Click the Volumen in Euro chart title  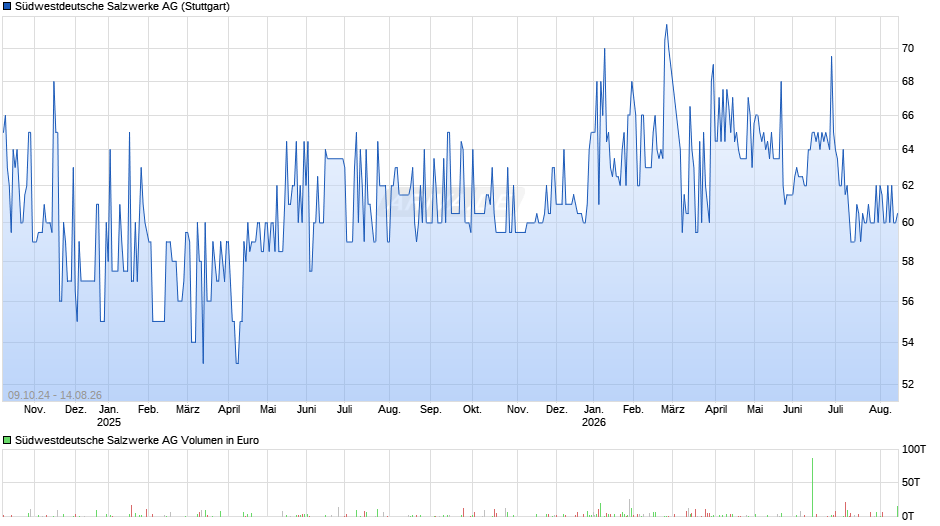coord(137,440)
